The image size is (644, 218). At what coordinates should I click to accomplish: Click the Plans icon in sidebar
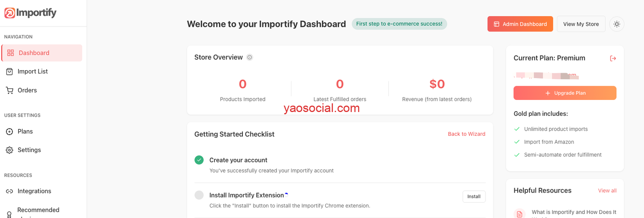[x=10, y=131]
